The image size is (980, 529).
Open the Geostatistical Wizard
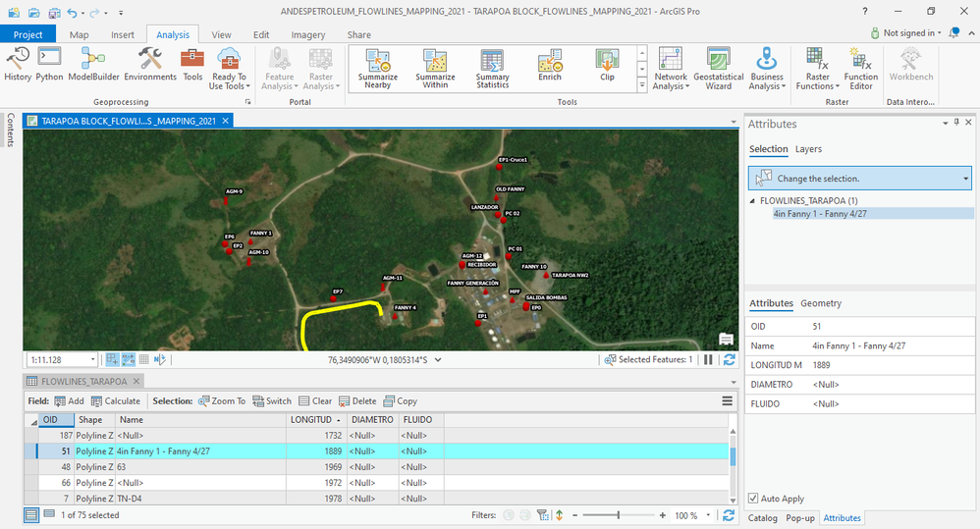coord(718,68)
